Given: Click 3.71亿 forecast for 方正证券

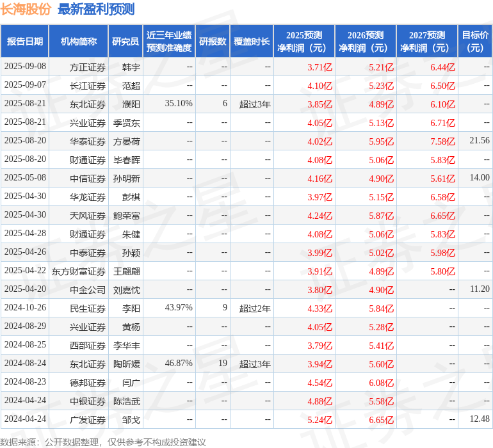Looking at the screenshot, I should (319, 67).
